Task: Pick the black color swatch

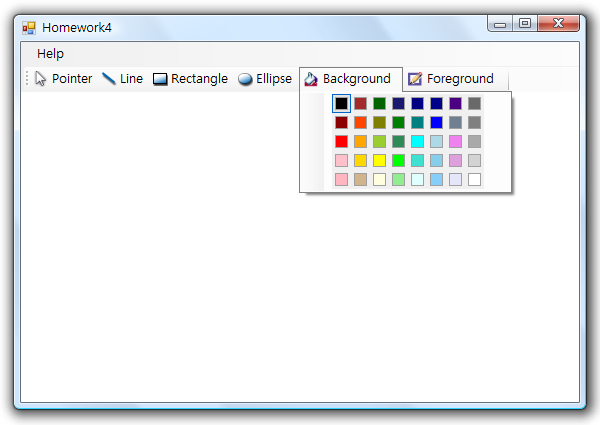Action: click(341, 104)
